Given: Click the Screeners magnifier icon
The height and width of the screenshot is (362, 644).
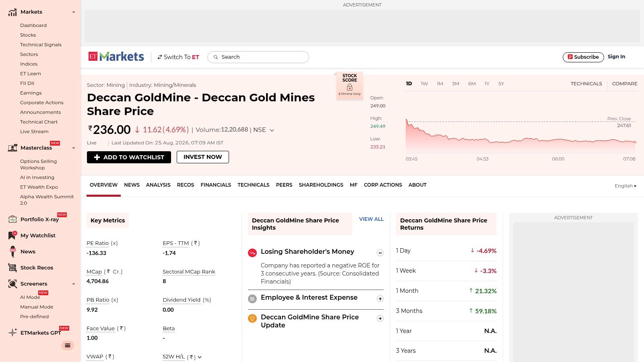Looking at the screenshot, I should pos(12,284).
